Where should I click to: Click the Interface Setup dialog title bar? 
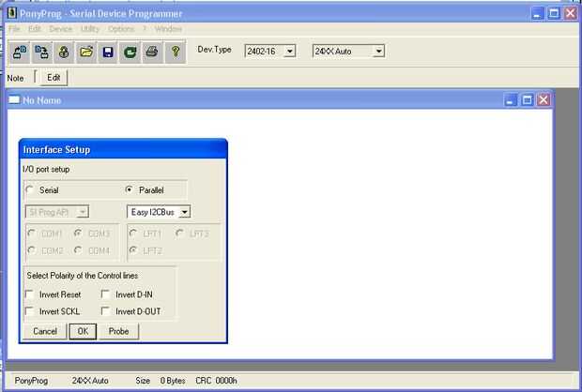coord(123,149)
